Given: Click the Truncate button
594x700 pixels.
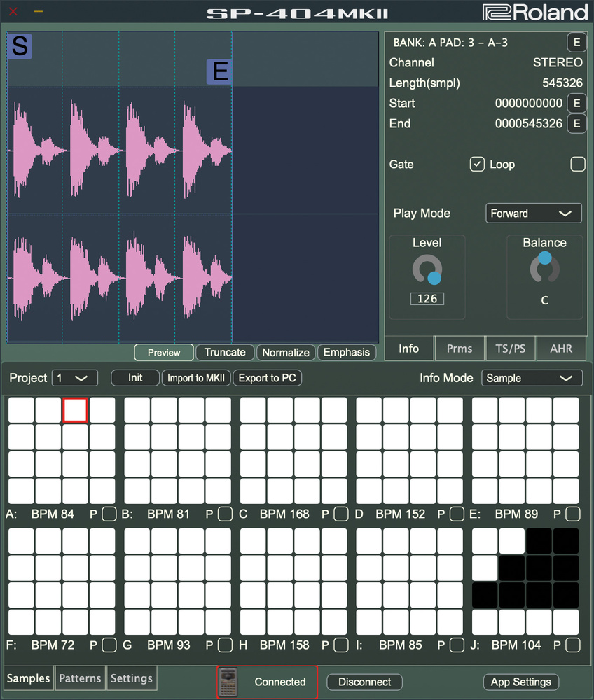Looking at the screenshot, I should tap(225, 353).
